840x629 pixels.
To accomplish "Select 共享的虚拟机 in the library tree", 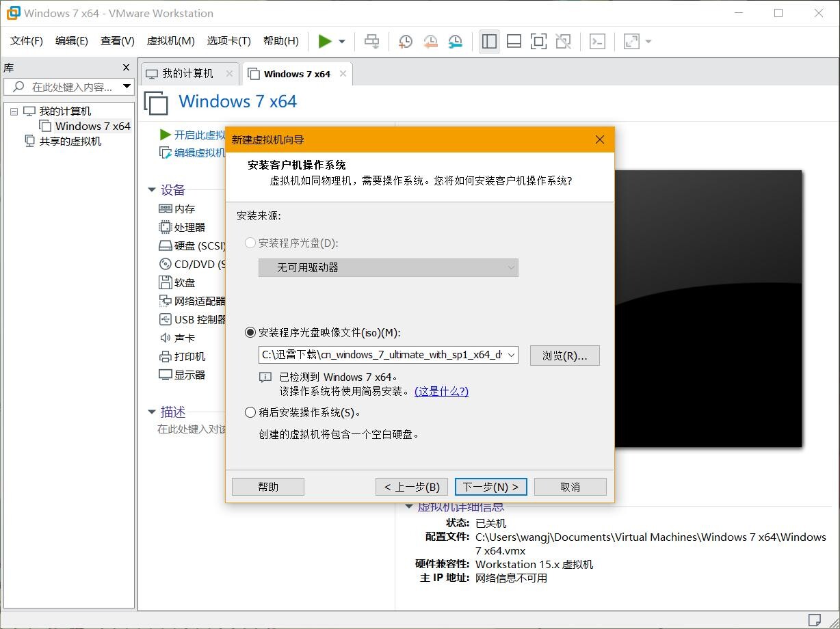I will pos(70,141).
